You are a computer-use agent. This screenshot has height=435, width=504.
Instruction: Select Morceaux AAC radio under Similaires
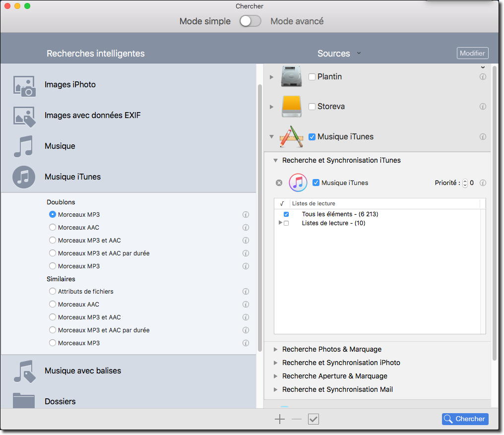[53, 304]
